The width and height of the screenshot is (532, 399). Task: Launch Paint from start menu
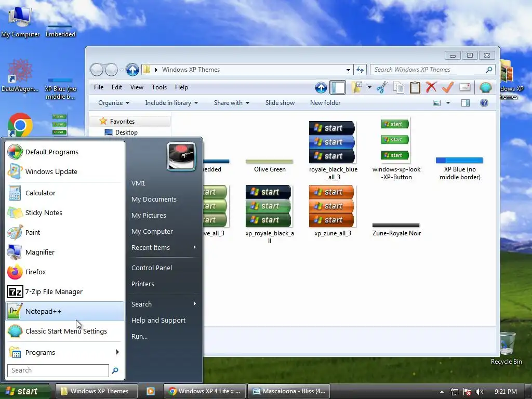[x=65, y=232]
